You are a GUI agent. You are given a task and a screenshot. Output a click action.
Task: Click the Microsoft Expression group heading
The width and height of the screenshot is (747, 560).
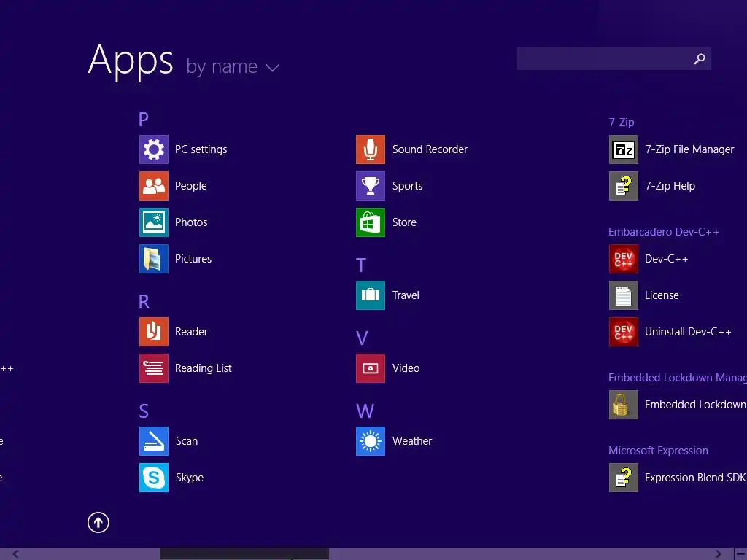[658, 451]
